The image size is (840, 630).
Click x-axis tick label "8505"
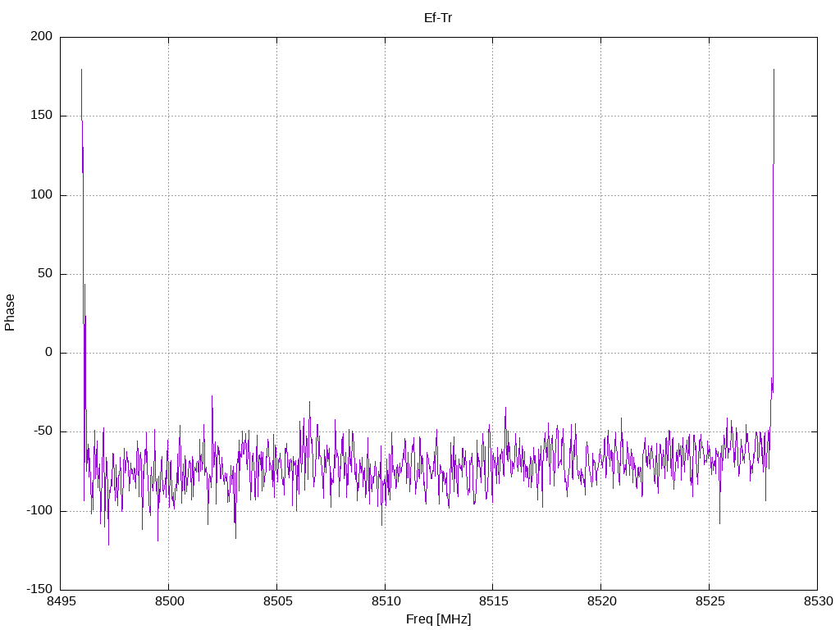[277, 601]
